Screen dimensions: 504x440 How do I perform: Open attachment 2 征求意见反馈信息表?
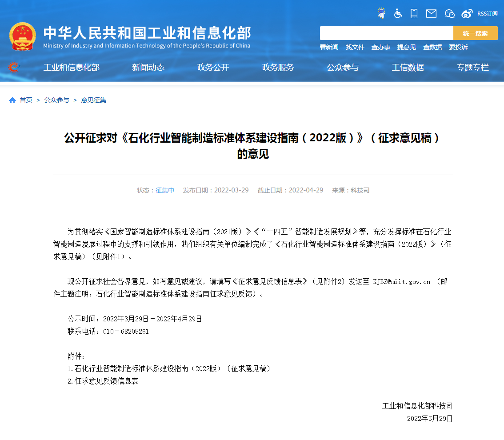click(x=103, y=381)
